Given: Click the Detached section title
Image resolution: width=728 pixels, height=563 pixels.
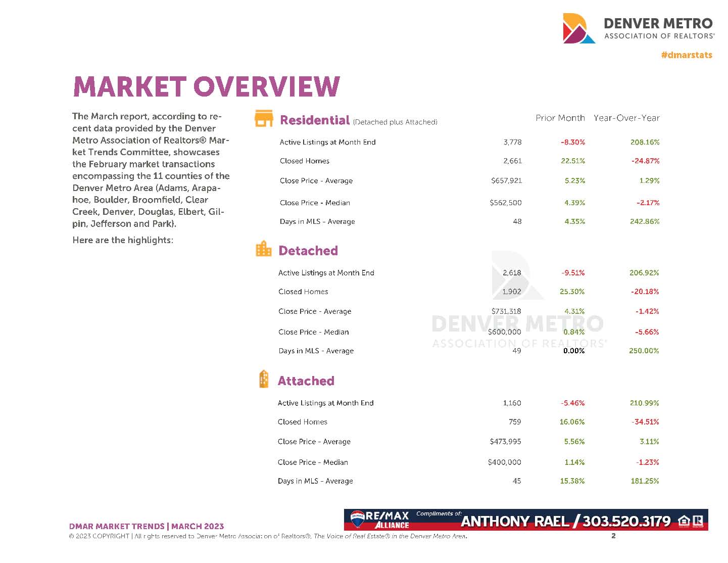Looking at the screenshot, I should pos(308,251).
